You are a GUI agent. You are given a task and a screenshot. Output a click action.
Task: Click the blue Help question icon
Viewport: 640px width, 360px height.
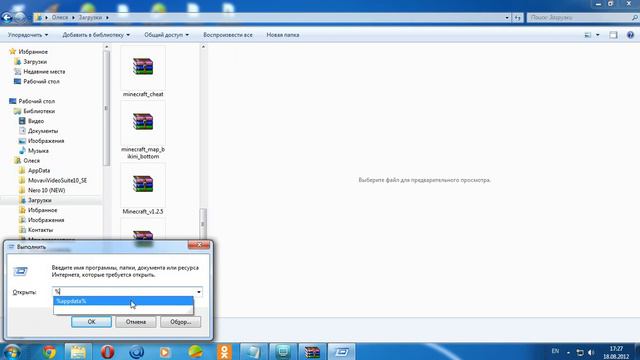[x=630, y=35]
